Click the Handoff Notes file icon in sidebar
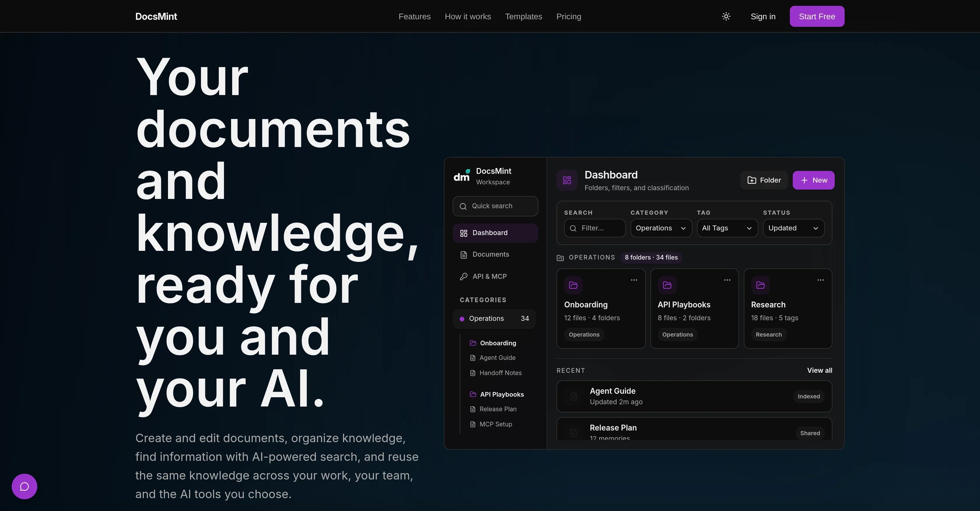 click(x=473, y=373)
